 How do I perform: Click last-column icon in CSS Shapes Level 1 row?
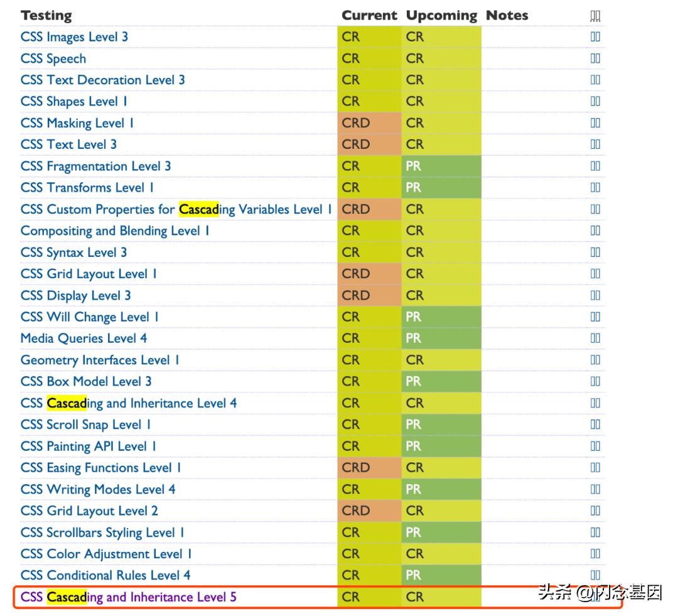click(x=595, y=101)
